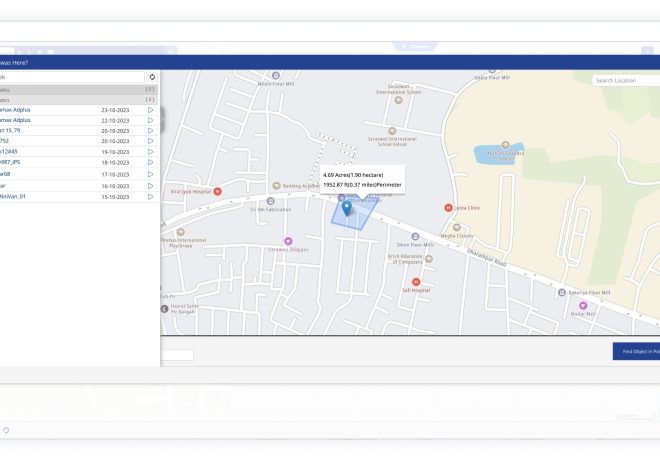Collapse the first grouped list header row
This screenshot has width=660, height=460.
pos(75,89)
